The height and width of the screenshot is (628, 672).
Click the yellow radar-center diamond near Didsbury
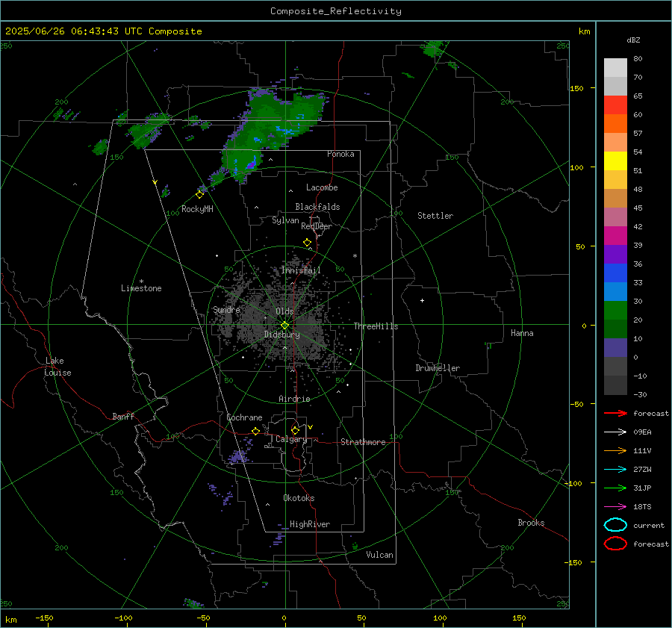tap(284, 326)
